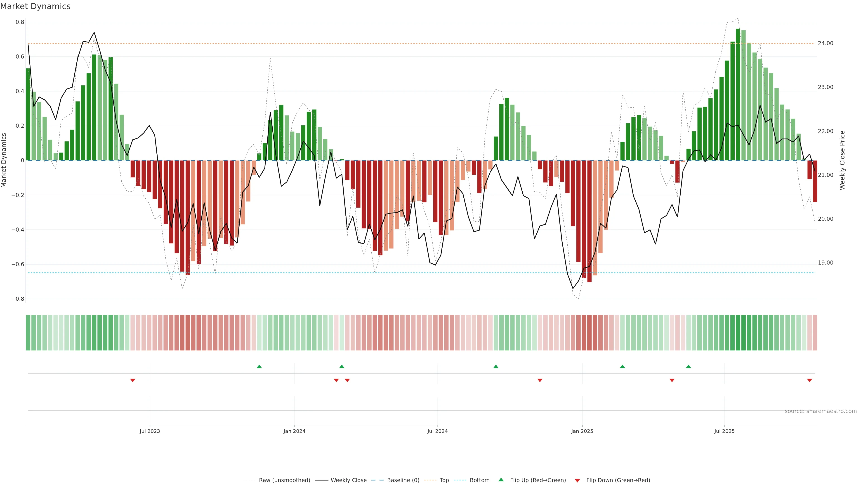Click the Flip Down red triangle legend icon
868x488 pixels.
click(577, 480)
